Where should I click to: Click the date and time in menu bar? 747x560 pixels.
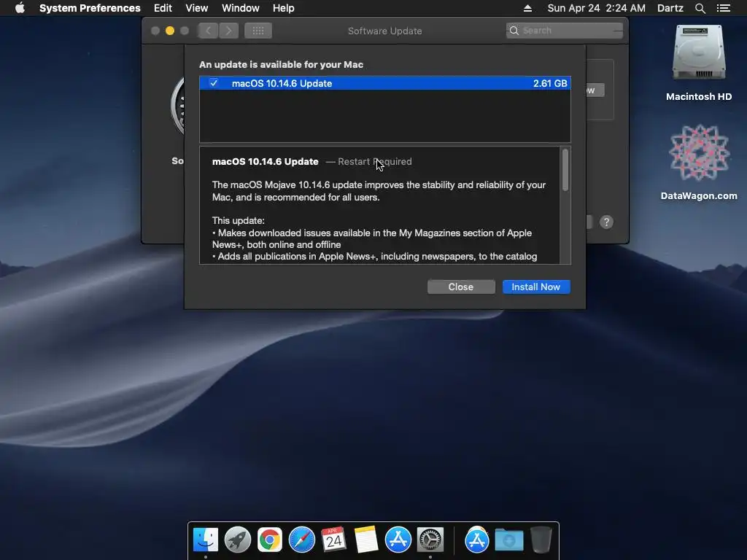[x=597, y=8]
